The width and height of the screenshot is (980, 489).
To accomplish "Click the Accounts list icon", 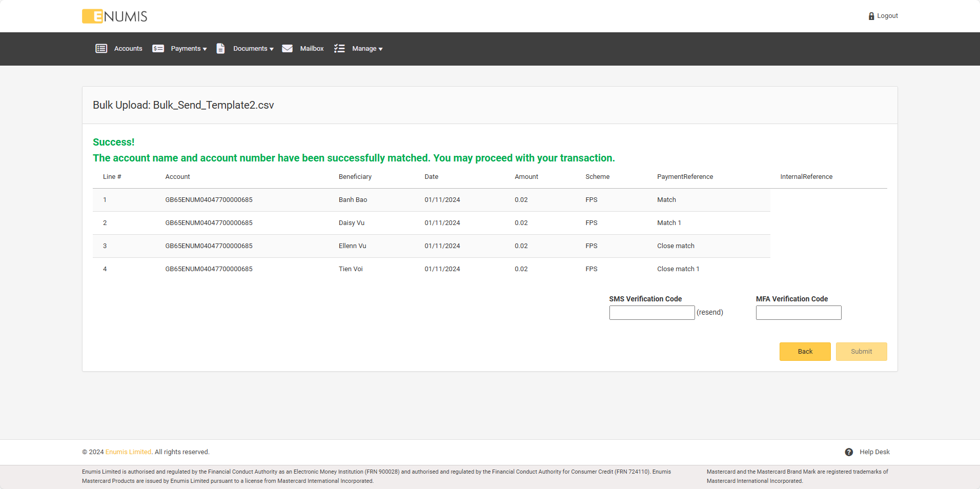I will (101, 49).
